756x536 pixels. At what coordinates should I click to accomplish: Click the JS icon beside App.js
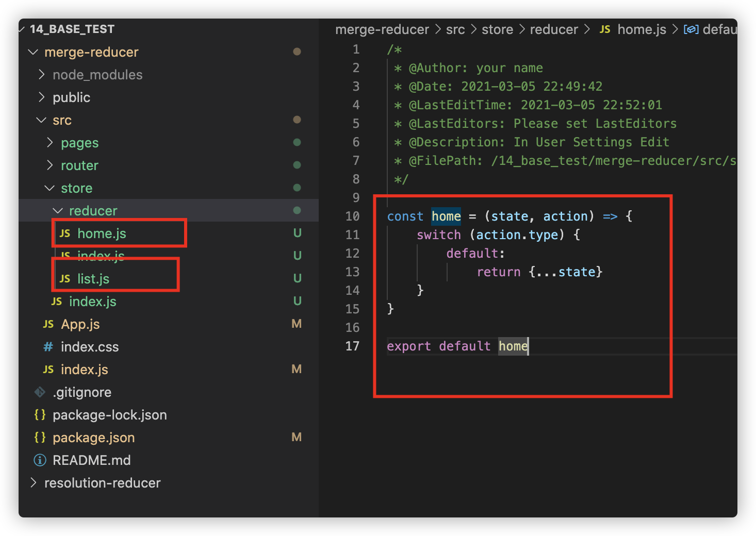pyautogui.click(x=48, y=324)
